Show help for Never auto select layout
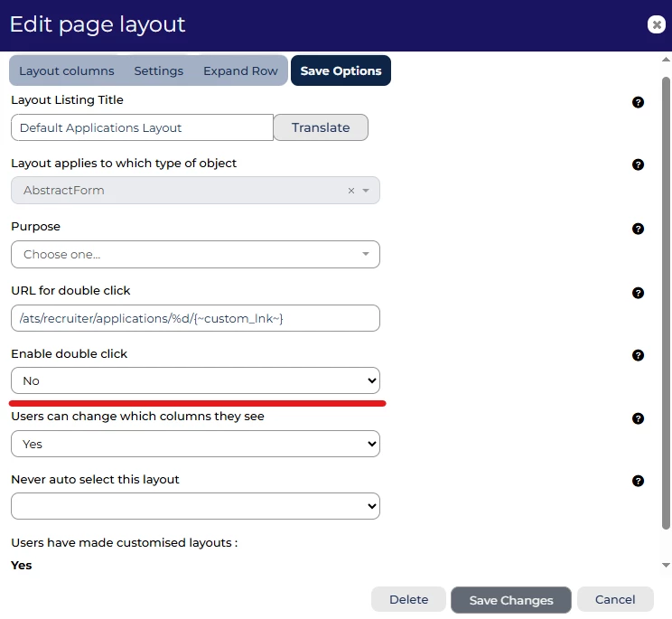Viewport: 672px width, 619px height. pyautogui.click(x=638, y=481)
